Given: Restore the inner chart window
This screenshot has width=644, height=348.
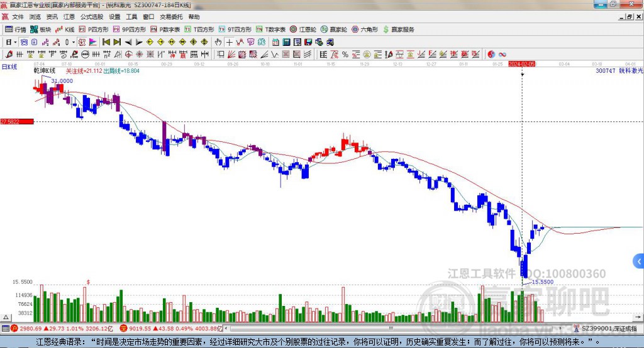Looking at the screenshot, I should 629,17.
